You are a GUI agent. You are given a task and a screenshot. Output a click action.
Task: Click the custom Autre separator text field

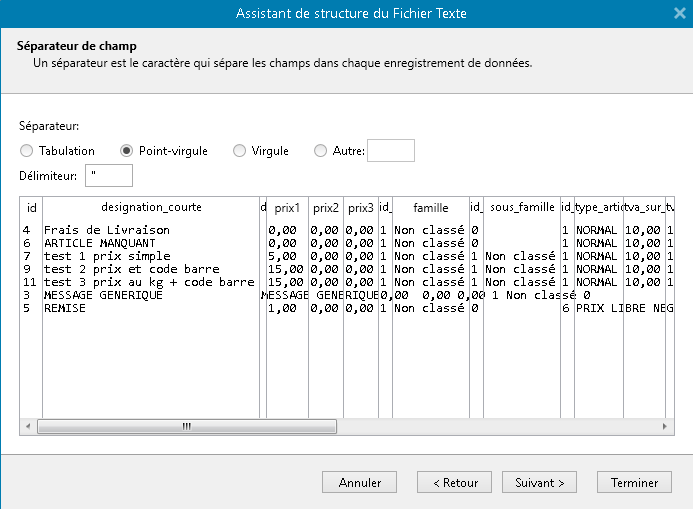pyautogui.click(x=390, y=151)
